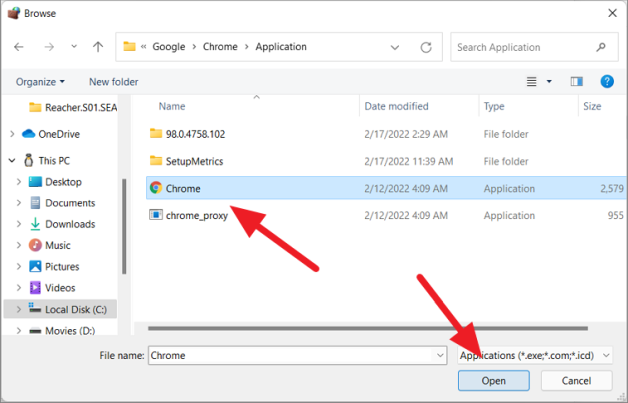Refresh the Application folder view

pos(426,47)
